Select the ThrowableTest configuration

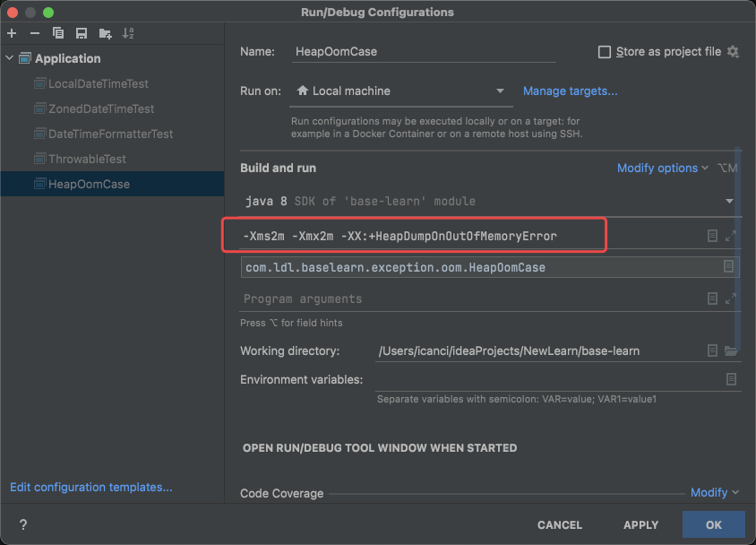(x=87, y=159)
